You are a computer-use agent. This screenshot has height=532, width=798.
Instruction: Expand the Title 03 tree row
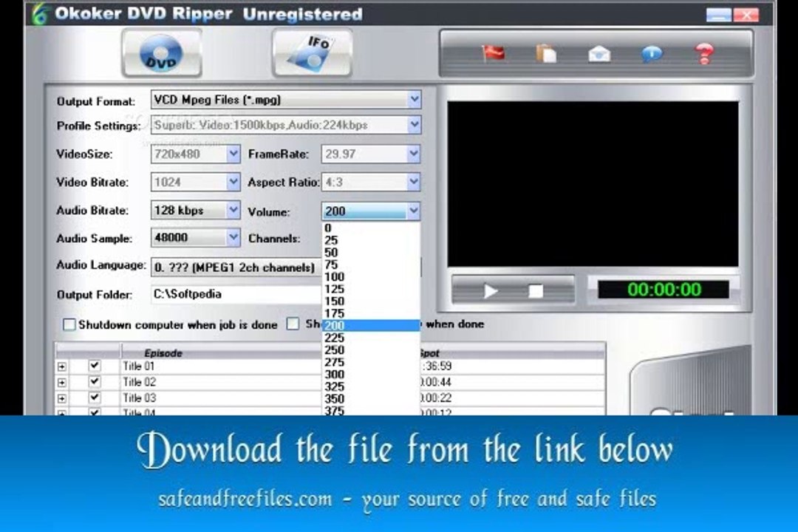(62, 398)
